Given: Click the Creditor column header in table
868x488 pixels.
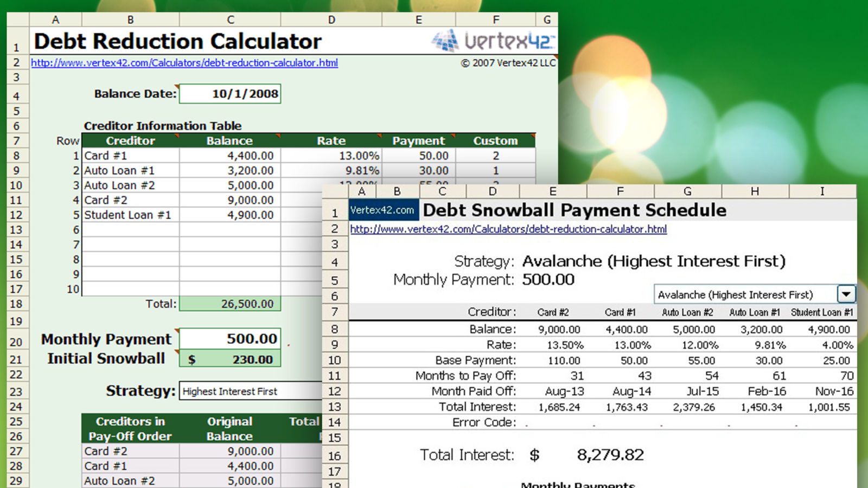Looking at the screenshot, I should click(x=130, y=141).
